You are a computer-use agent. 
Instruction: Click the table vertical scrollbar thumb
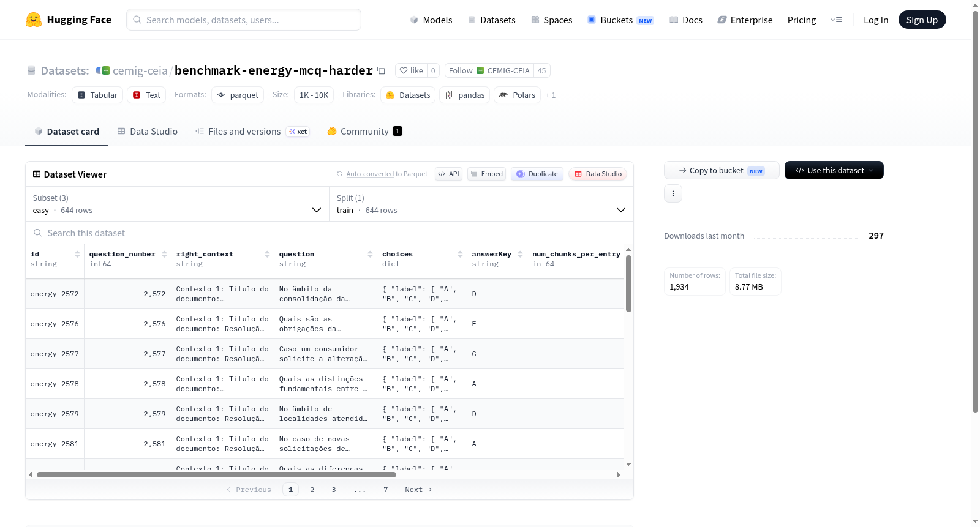click(x=628, y=283)
